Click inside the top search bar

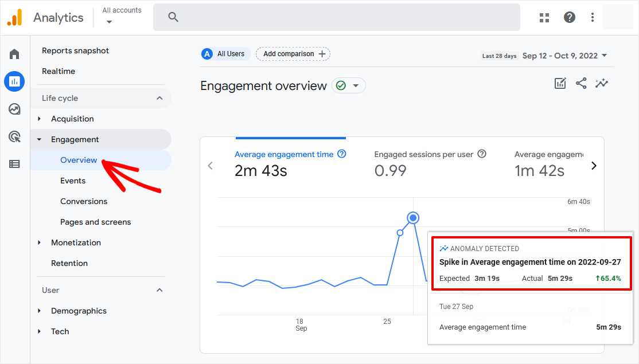tap(336, 17)
